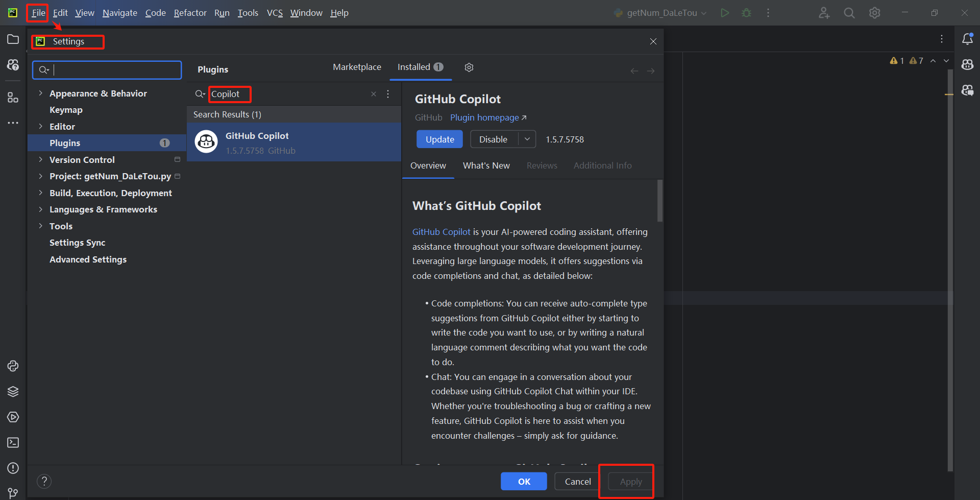Open plugin search options kebab menu
Viewport: 980px width, 500px height.
[388, 94]
